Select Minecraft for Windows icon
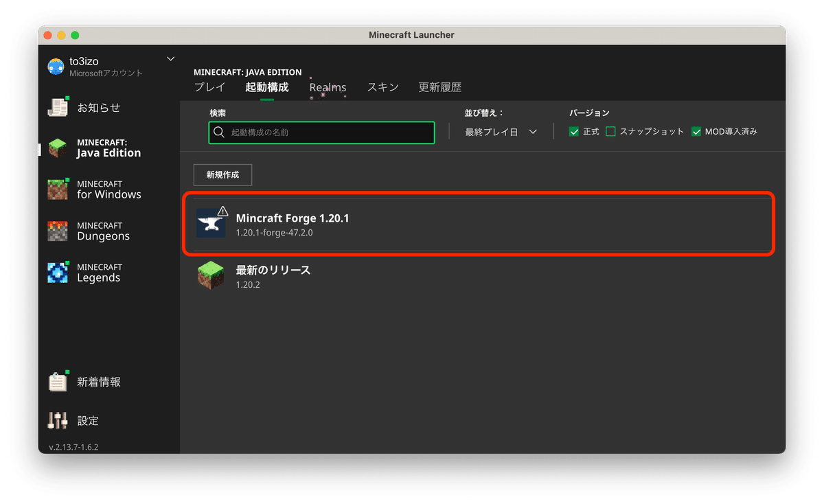The image size is (824, 504). pyautogui.click(x=58, y=190)
